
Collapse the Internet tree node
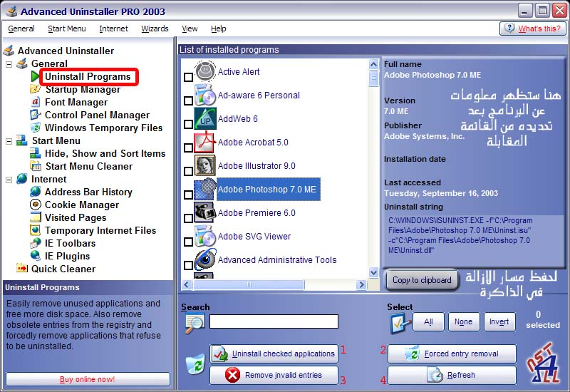pyautogui.click(x=9, y=180)
